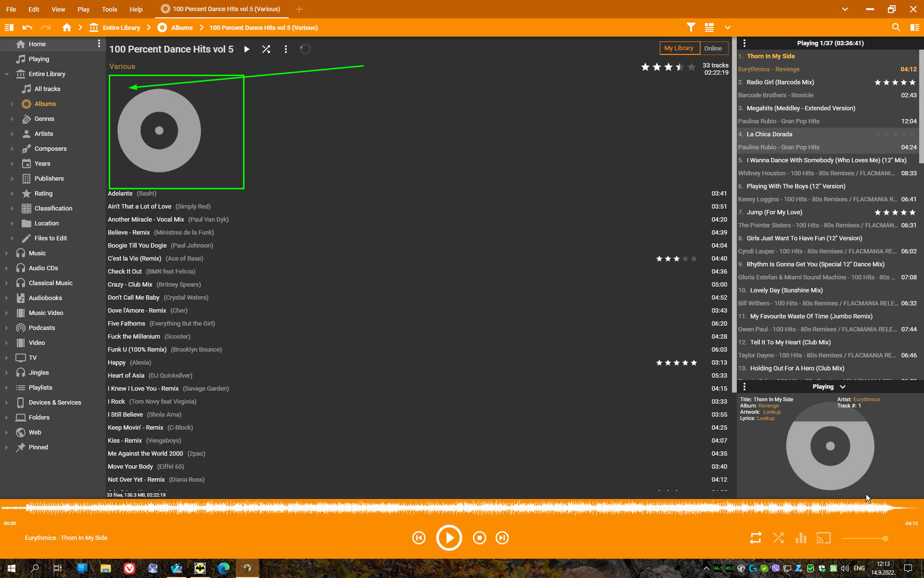Viewport: 924px width, 578px height.
Task: Open the search magnifier in toolbar
Action: (896, 27)
